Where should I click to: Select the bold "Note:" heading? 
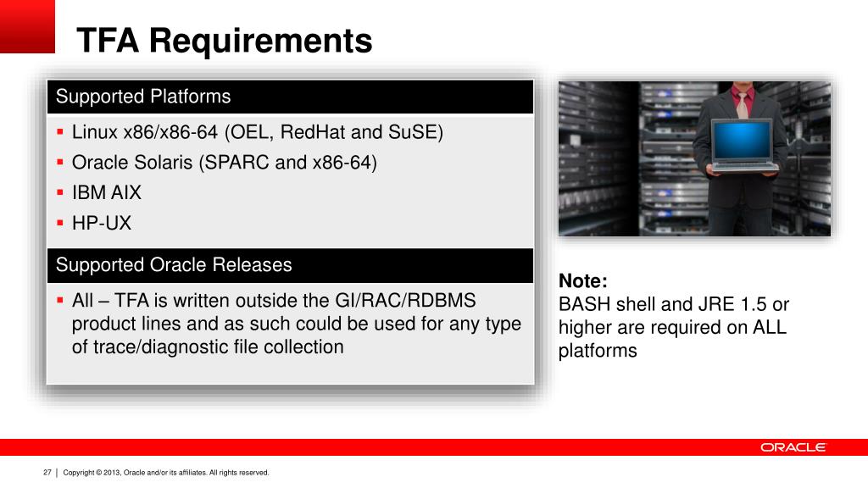583,280
